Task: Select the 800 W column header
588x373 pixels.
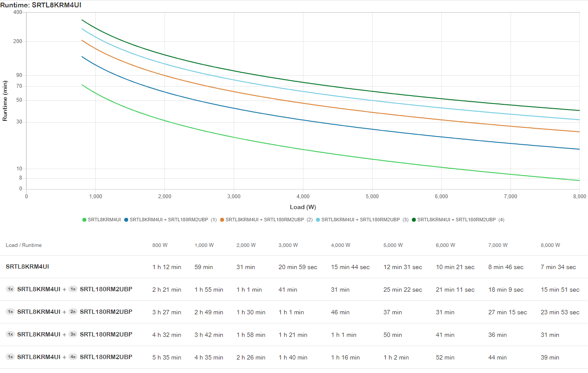Action: click(x=160, y=245)
